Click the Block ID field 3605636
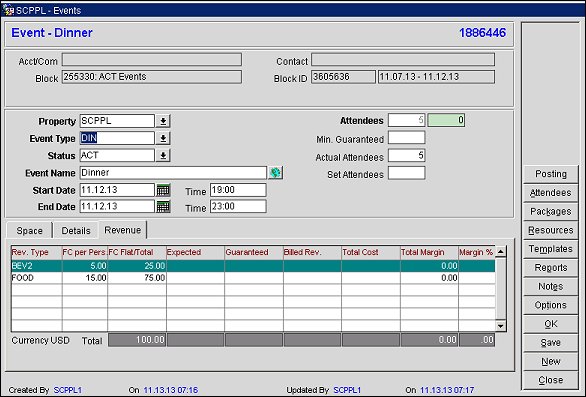586x397 pixels. point(343,77)
